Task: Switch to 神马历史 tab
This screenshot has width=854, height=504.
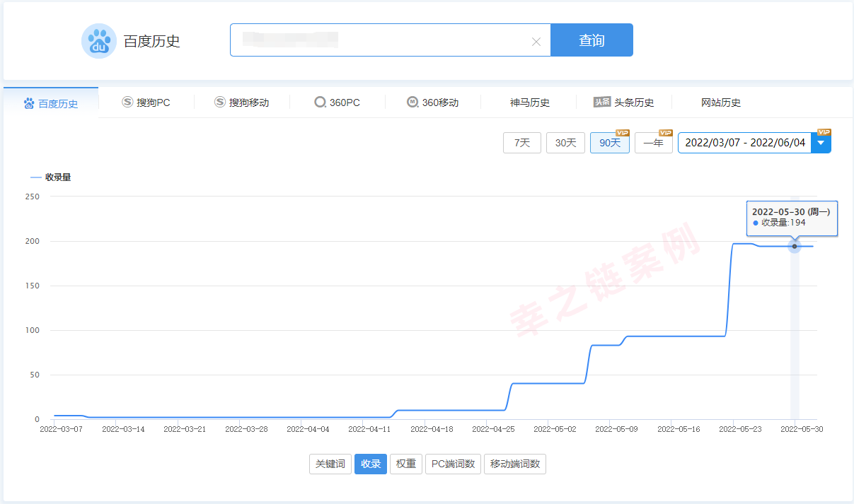Action: click(x=529, y=102)
